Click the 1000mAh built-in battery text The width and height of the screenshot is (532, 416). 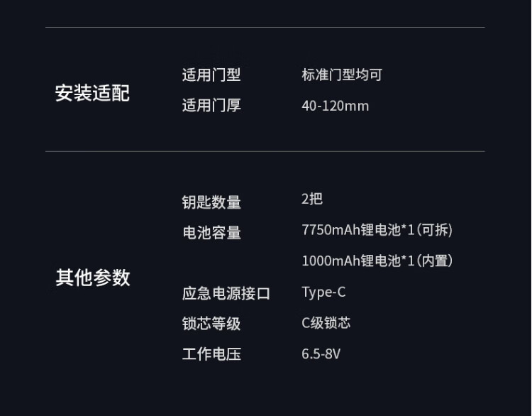[358, 261]
